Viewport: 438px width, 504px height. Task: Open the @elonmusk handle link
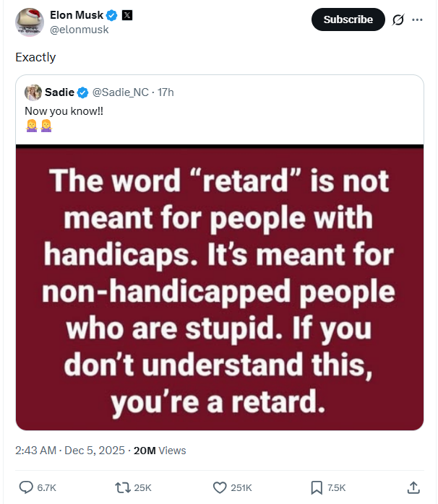(x=79, y=30)
